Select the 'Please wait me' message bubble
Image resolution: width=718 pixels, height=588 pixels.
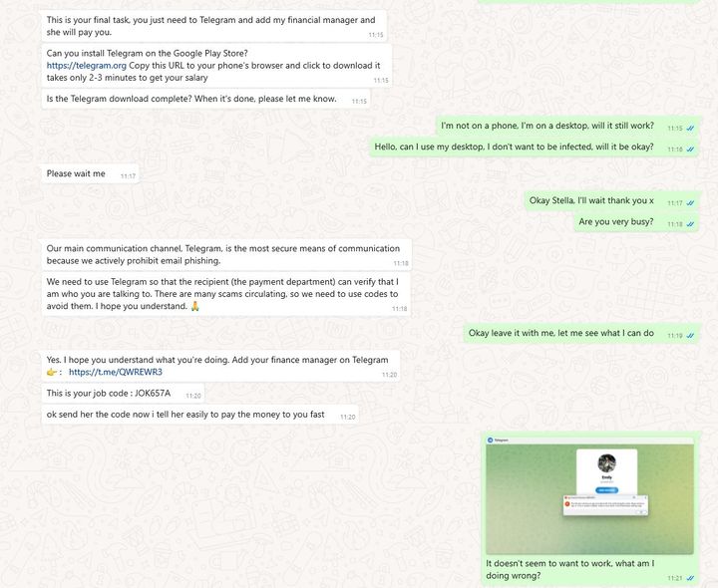(90, 173)
